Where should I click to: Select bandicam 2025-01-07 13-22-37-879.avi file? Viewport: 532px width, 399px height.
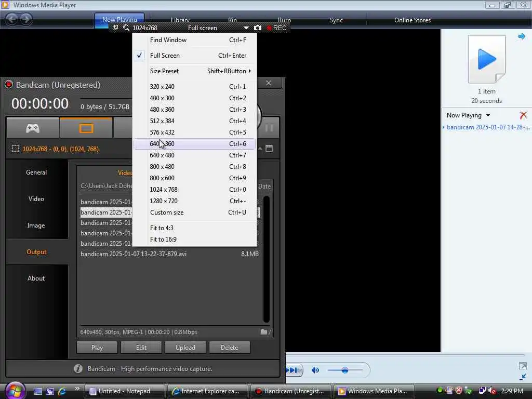pos(170,254)
